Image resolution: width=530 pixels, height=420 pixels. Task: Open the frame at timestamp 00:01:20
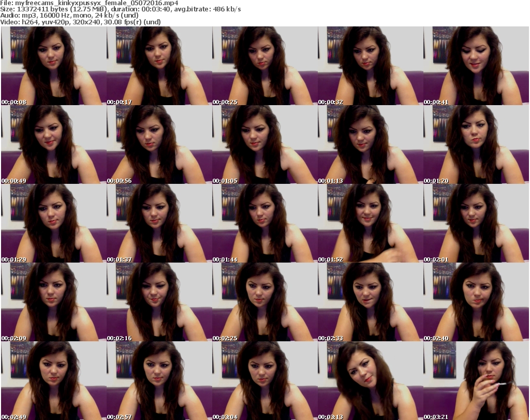(x=476, y=144)
